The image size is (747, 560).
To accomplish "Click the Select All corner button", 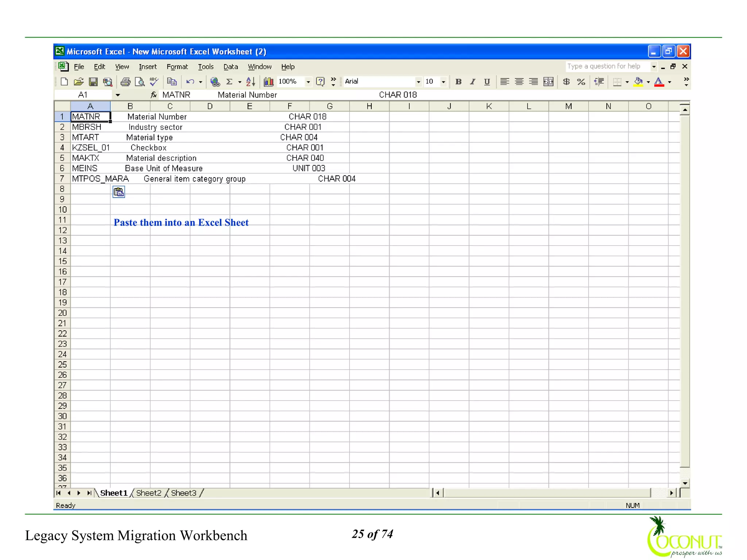I will (x=62, y=106).
